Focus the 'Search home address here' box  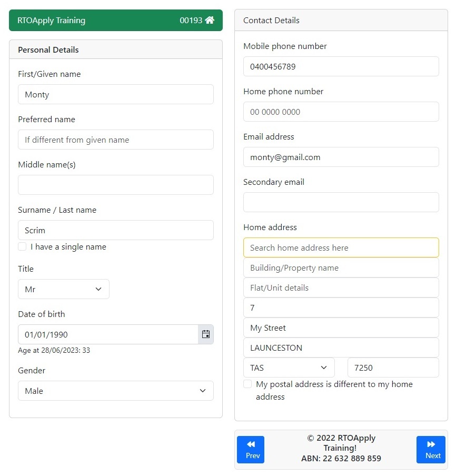pos(341,247)
